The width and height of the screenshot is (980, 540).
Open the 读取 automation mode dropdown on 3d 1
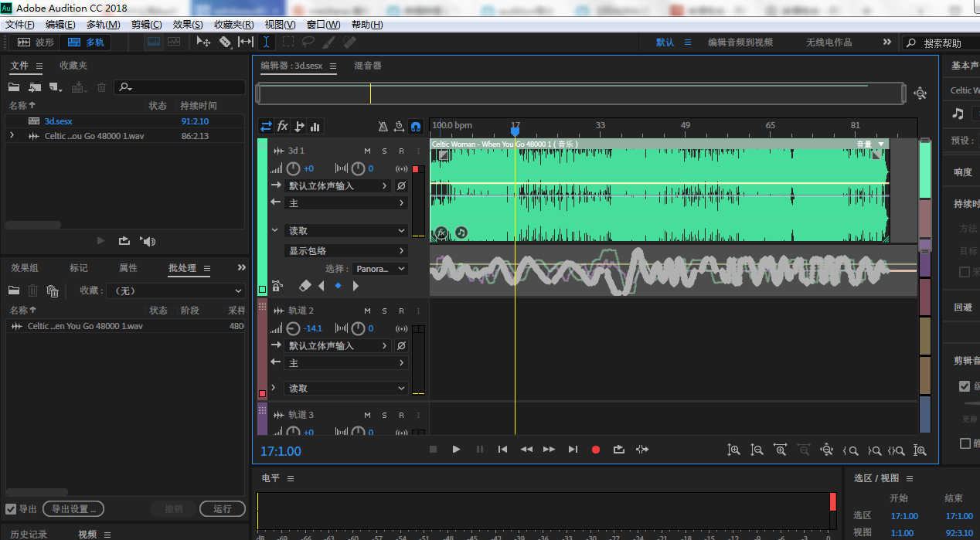(x=347, y=230)
